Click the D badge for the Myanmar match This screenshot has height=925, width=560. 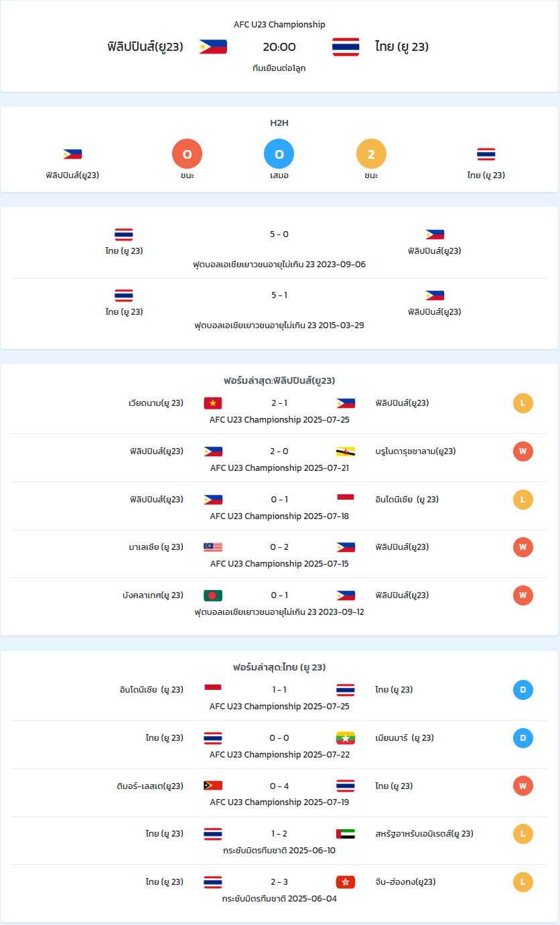pyautogui.click(x=523, y=738)
